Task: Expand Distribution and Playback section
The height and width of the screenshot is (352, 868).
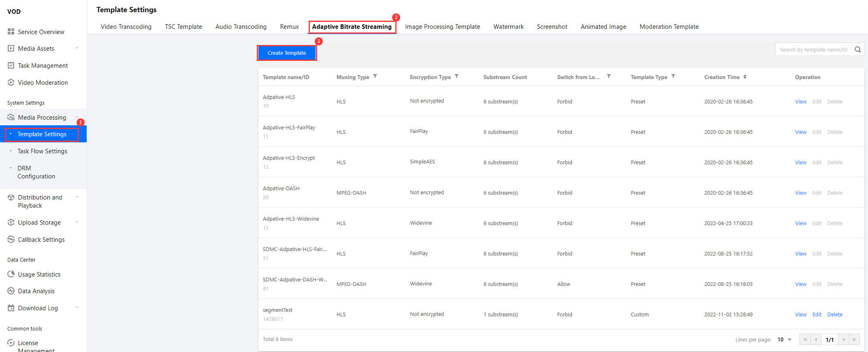Action: coord(77,197)
